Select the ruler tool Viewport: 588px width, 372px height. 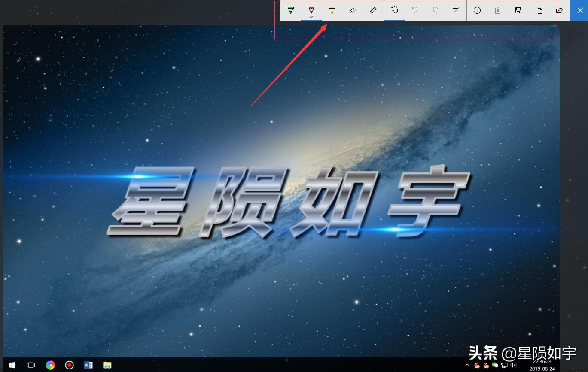point(373,10)
